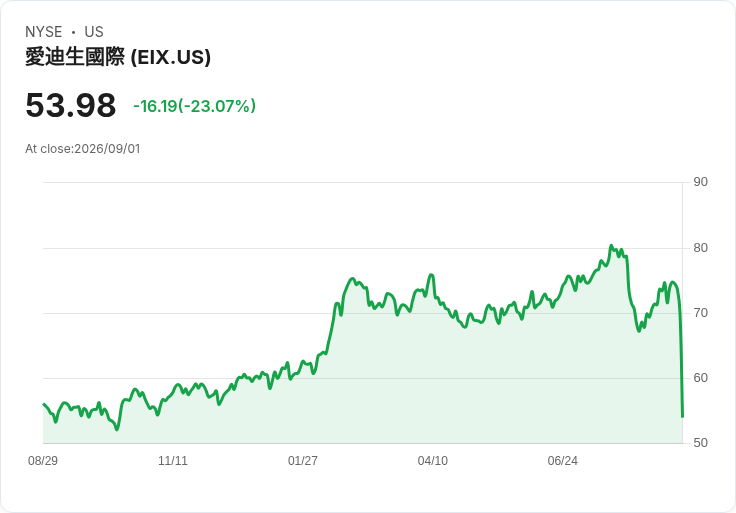Screen dimensions: 736x513
Task: Click the chart peak near 04/10
Action: click(431, 275)
